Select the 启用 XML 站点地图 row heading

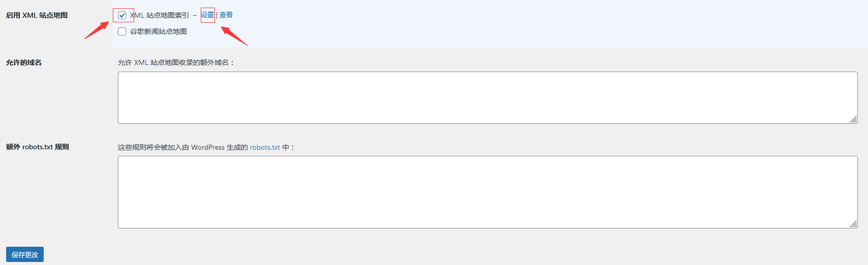pos(37,15)
